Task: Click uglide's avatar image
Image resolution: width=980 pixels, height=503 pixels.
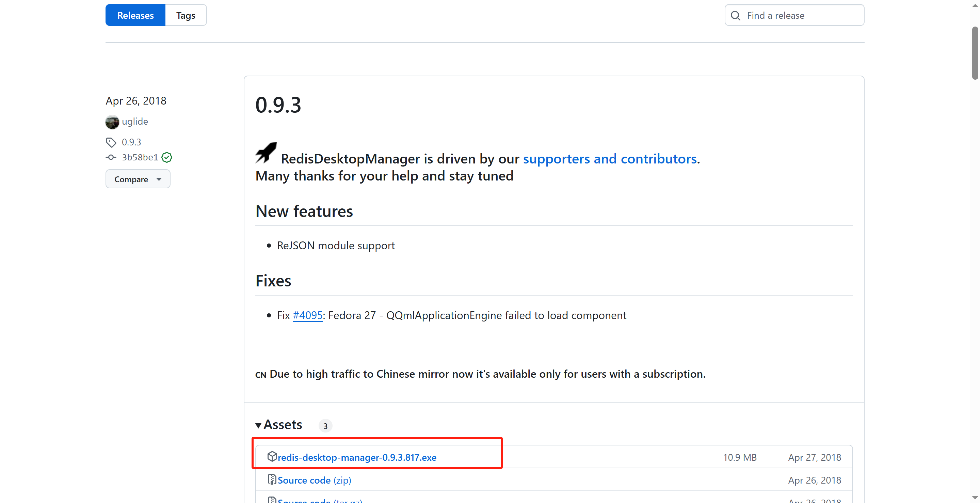Action: coord(112,122)
